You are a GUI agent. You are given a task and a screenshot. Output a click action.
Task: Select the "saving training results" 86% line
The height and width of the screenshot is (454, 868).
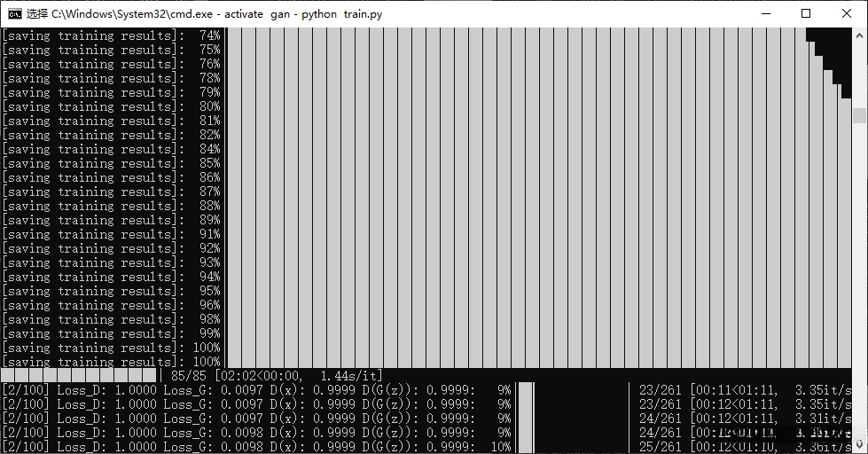(x=111, y=177)
